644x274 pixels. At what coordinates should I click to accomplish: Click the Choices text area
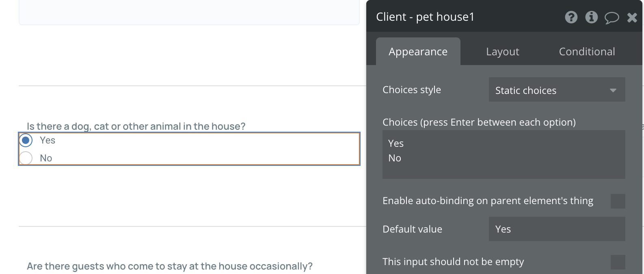(504, 168)
